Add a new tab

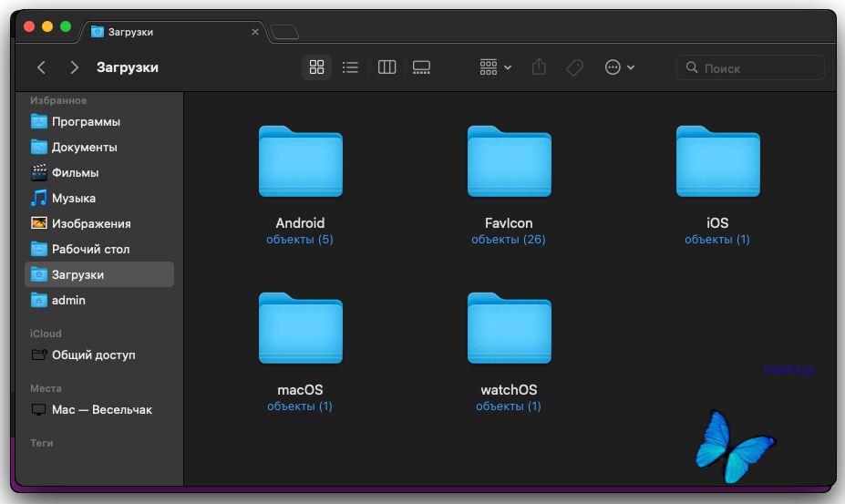coord(284,32)
